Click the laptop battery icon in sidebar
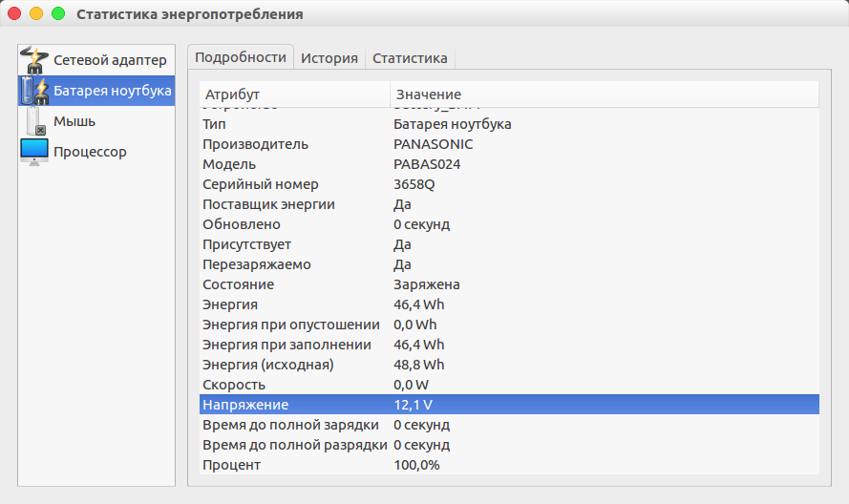The image size is (849, 504). click(33, 91)
